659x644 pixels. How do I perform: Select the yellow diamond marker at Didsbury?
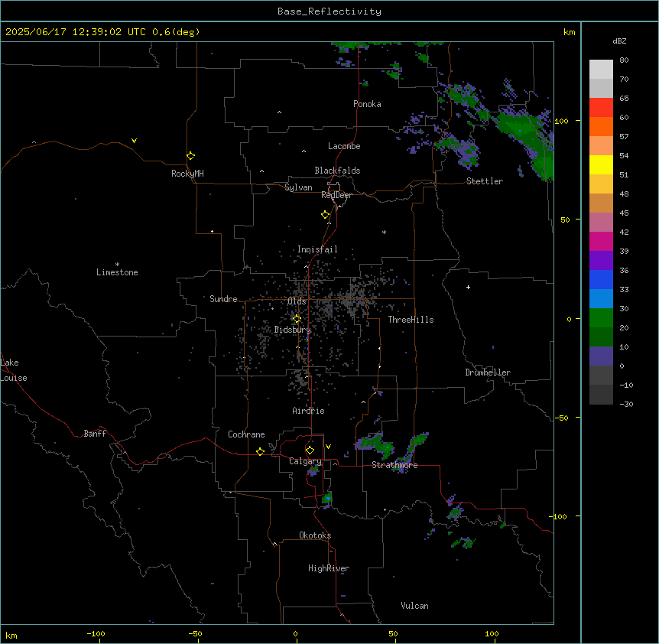297,319
